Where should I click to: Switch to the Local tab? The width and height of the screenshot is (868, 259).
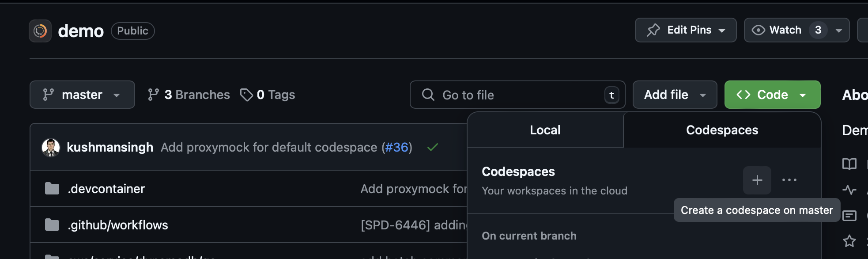pyautogui.click(x=545, y=130)
